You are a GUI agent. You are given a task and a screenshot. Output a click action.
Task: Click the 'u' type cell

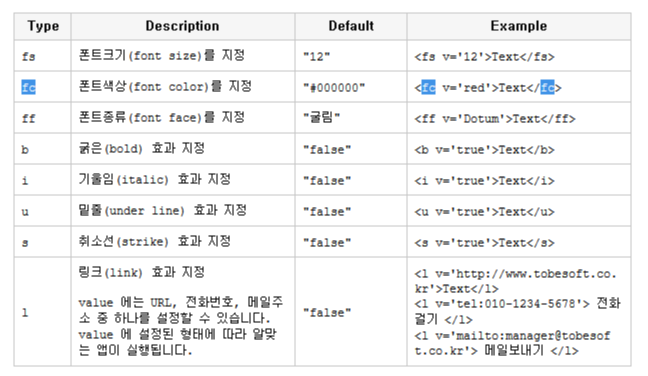(25, 212)
